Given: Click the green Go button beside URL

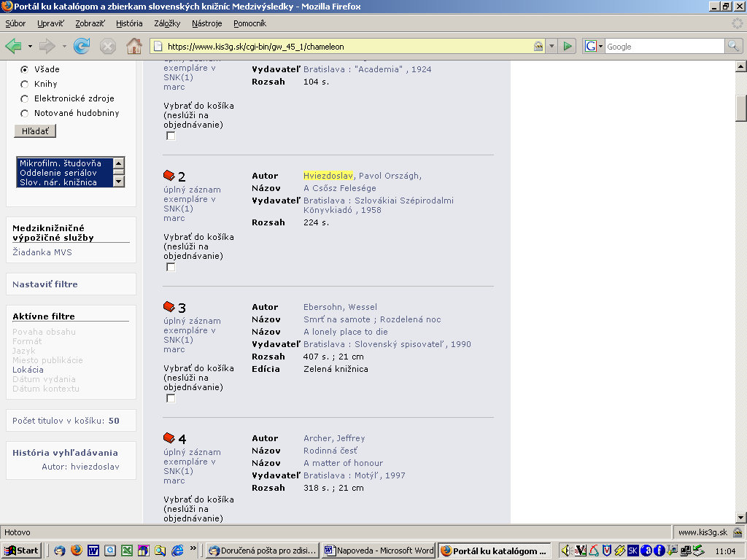Looking at the screenshot, I should pyautogui.click(x=568, y=47).
